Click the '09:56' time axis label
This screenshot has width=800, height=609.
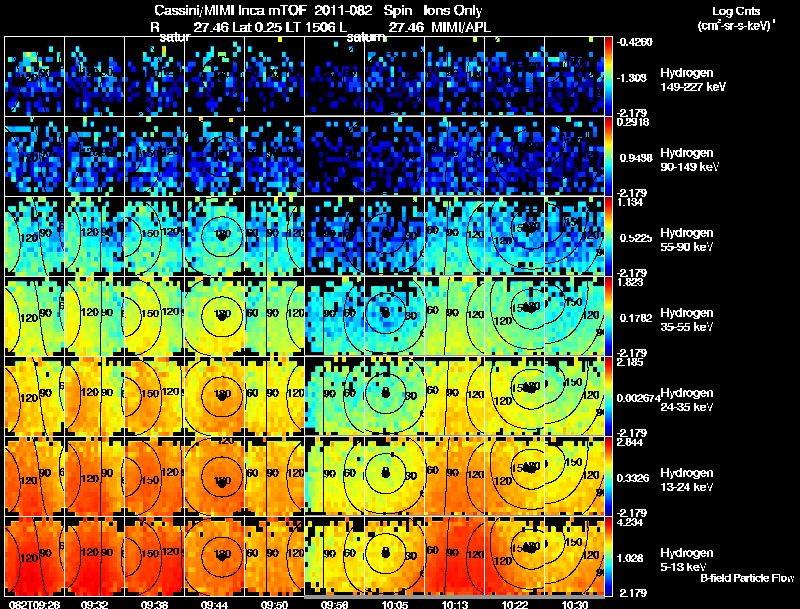coord(335,604)
